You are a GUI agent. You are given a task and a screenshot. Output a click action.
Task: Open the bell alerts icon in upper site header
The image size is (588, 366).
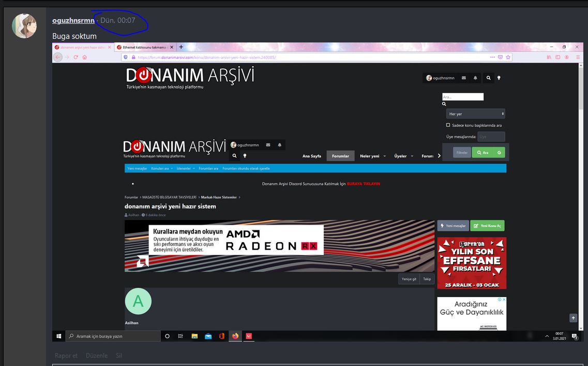[475, 78]
